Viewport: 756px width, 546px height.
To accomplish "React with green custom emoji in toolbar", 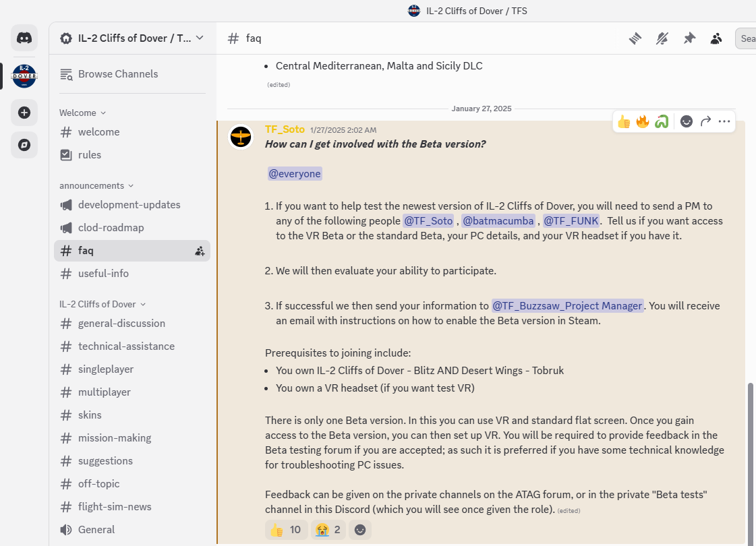I will (x=662, y=121).
